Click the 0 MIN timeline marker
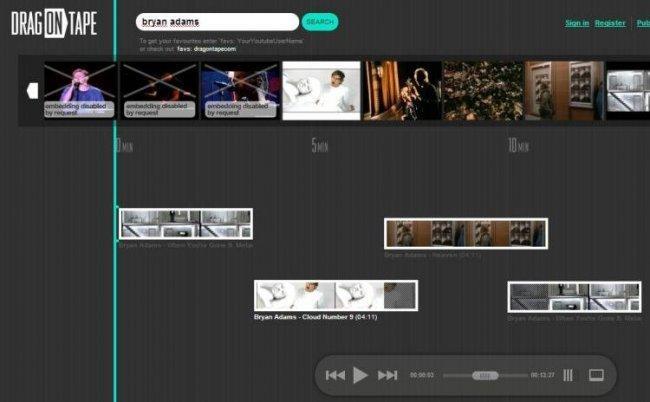 click(124, 145)
